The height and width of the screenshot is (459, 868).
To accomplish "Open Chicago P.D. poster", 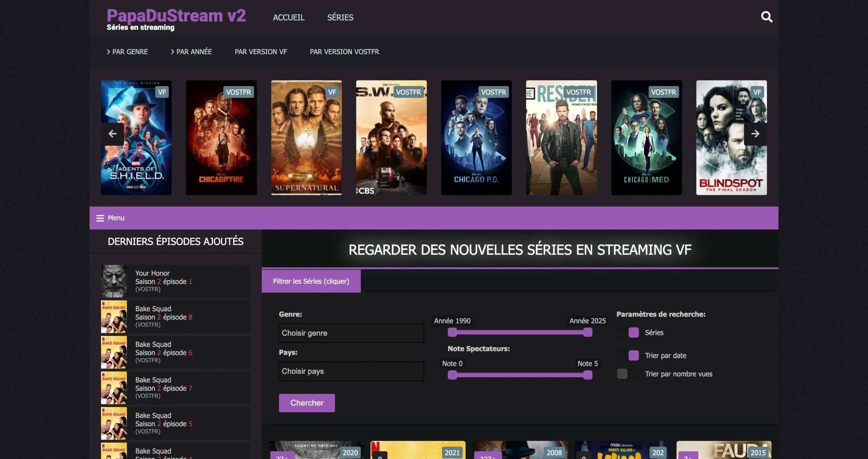I will (x=476, y=138).
